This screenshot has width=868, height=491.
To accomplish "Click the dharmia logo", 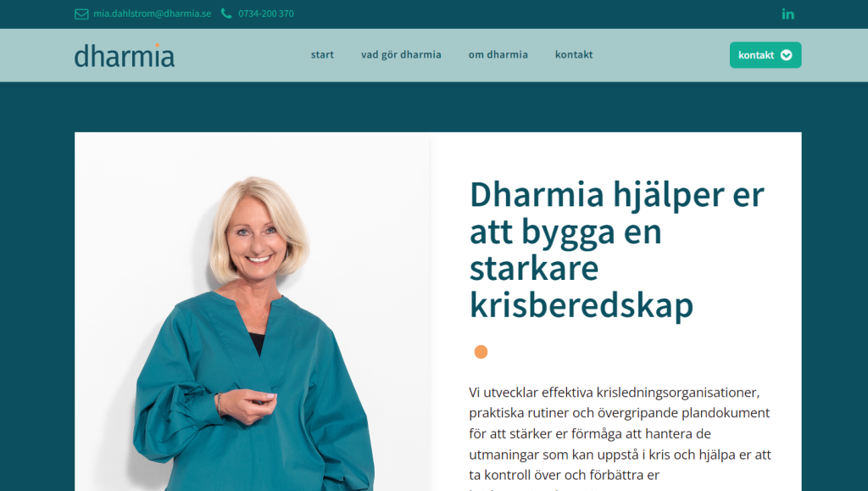I will click(125, 55).
